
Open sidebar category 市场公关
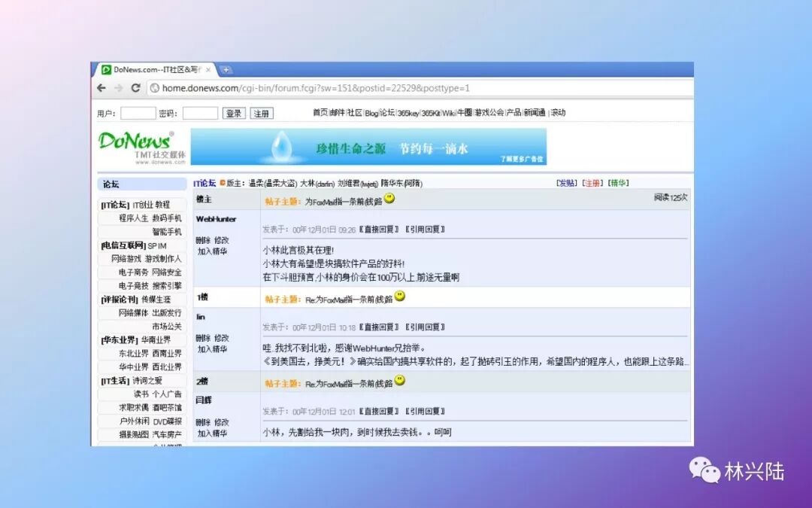pyautogui.click(x=167, y=327)
